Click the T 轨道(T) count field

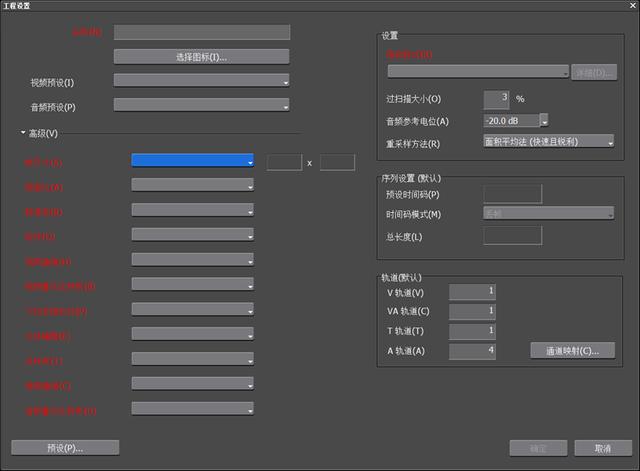pyautogui.click(x=472, y=331)
